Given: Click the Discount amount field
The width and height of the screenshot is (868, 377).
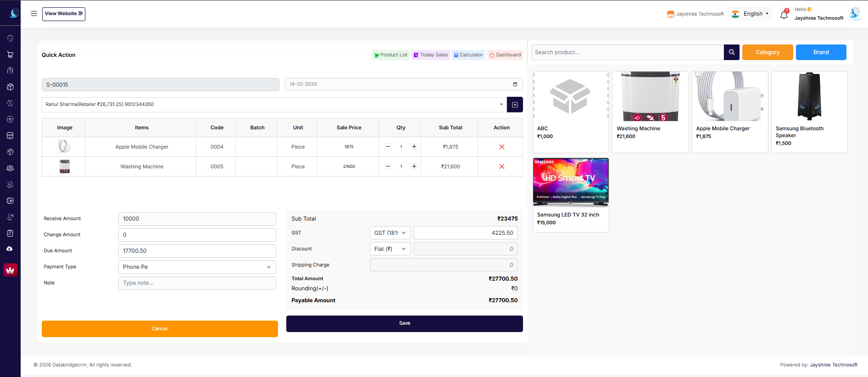Looking at the screenshot, I should click(x=466, y=249).
